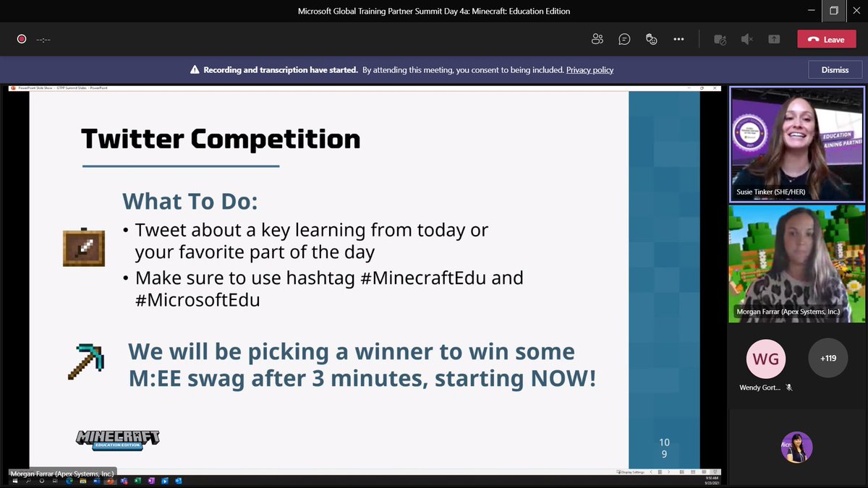Click the diamond pickaxe icon on slide

(85, 361)
